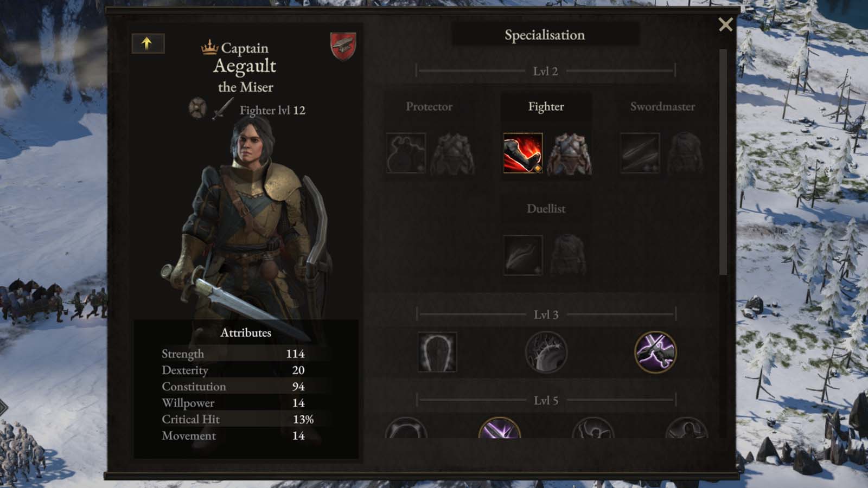Select the Fighter red arm skill icon
The height and width of the screenshot is (488, 868).
[523, 153]
